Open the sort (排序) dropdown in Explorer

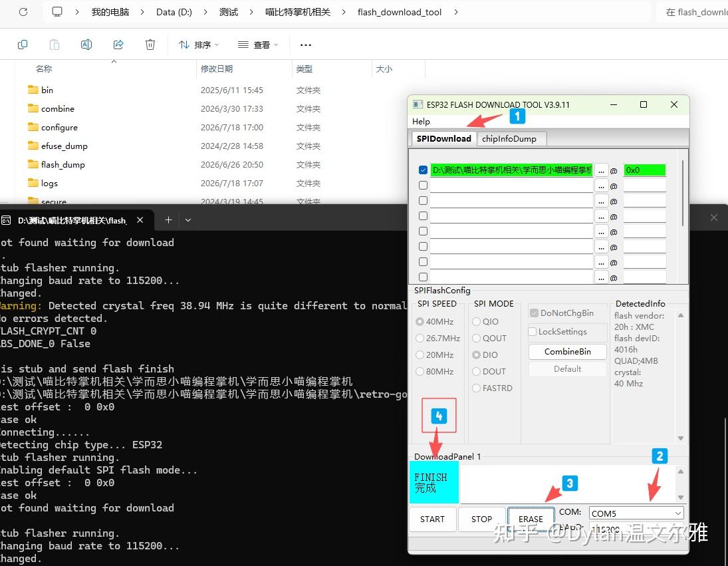(x=199, y=45)
